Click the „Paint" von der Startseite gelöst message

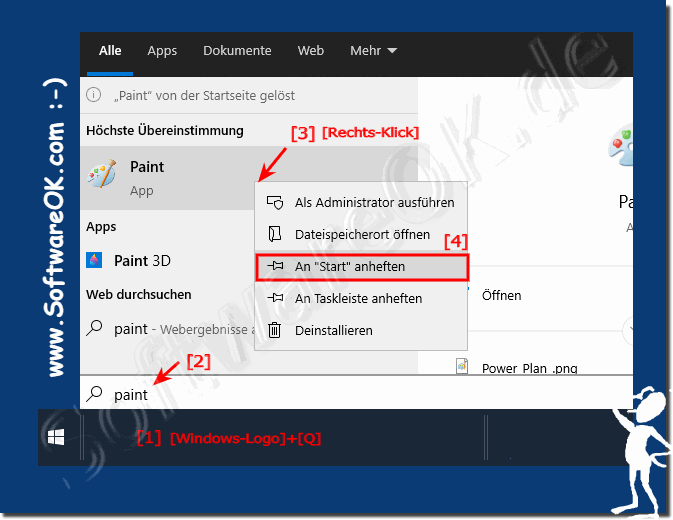coord(204,95)
